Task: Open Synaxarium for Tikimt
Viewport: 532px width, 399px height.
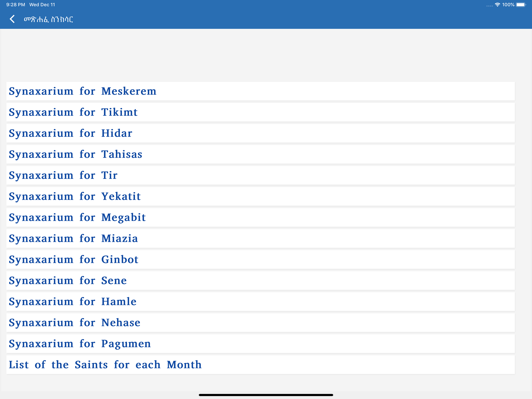Action: click(x=261, y=112)
